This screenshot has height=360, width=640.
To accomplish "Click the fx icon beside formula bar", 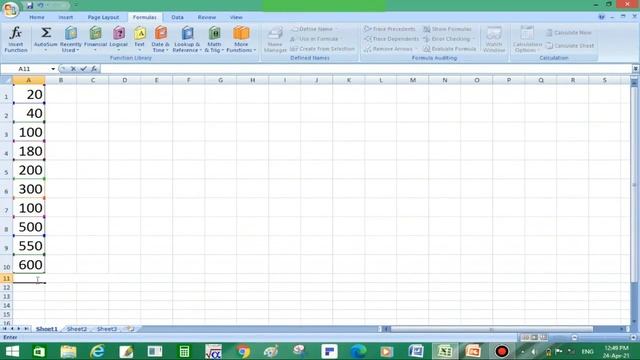I will pos(94,69).
